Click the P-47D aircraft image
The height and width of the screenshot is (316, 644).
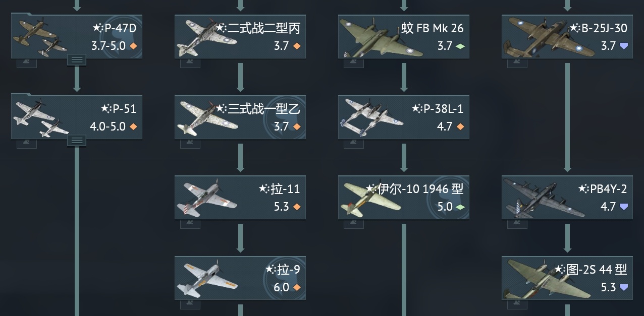click(x=40, y=37)
